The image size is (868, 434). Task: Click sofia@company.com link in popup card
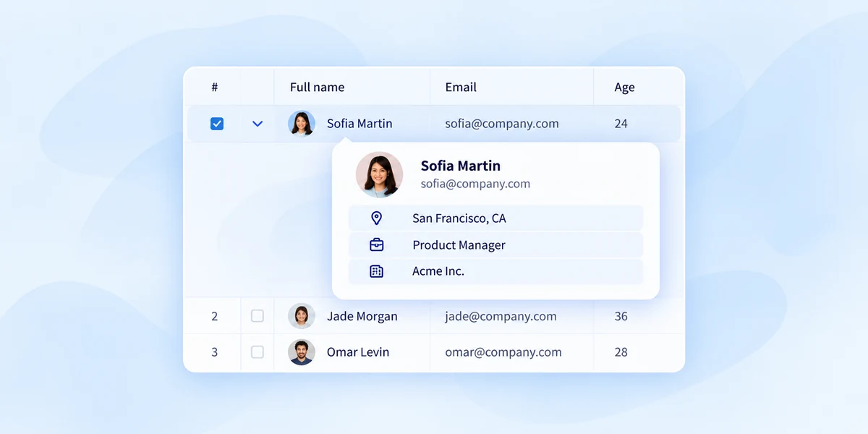pyautogui.click(x=475, y=184)
